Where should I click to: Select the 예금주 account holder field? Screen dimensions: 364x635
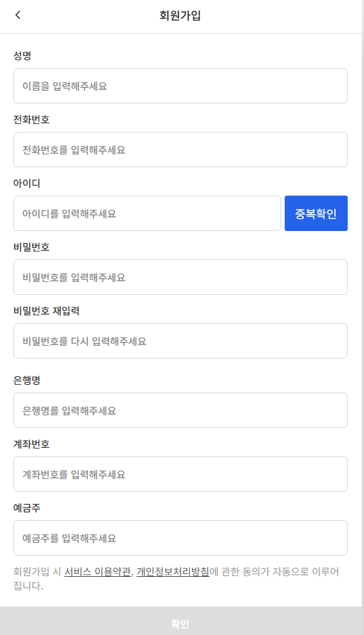point(181,538)
